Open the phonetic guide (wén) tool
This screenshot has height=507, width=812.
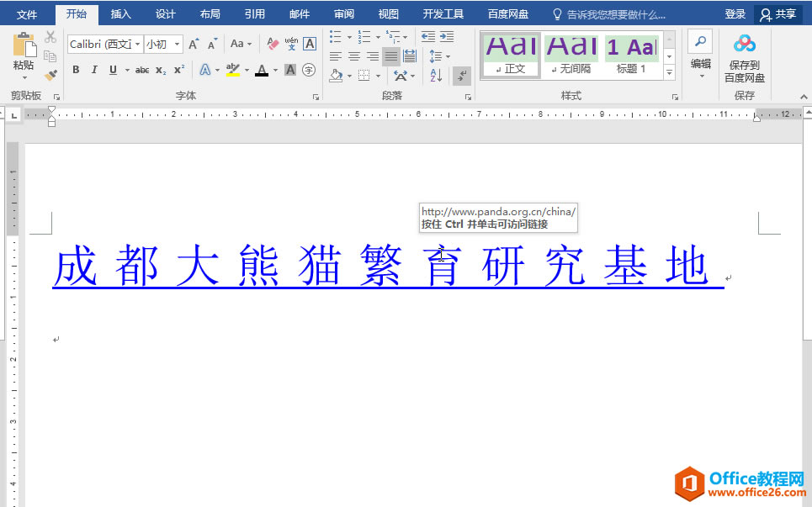coord(291,44)
